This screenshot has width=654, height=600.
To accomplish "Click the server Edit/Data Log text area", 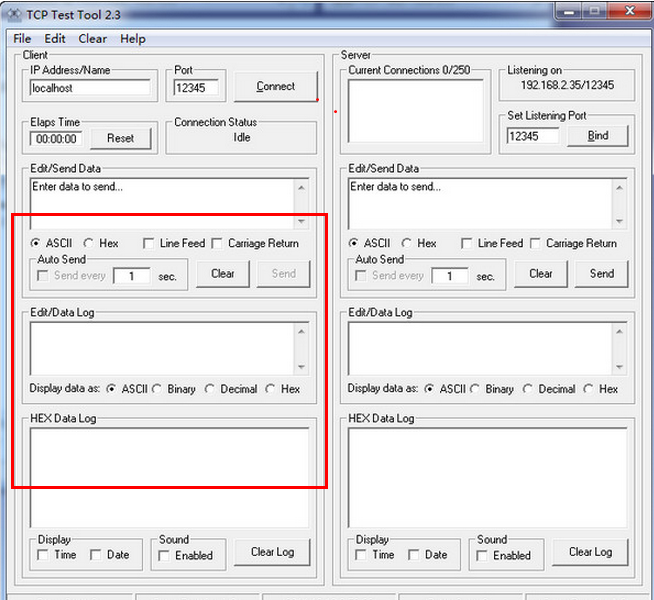I will (x=480, y=349).
